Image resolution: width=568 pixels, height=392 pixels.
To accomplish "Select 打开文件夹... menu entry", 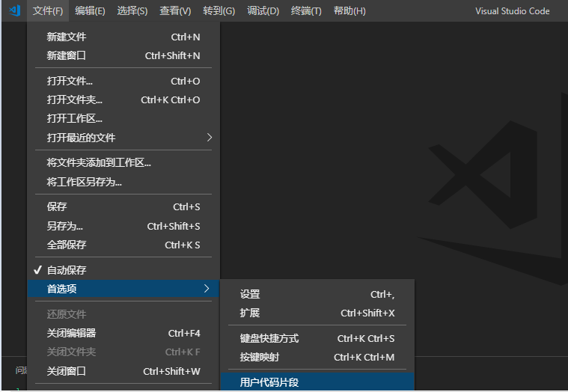I will click(123, 100).
